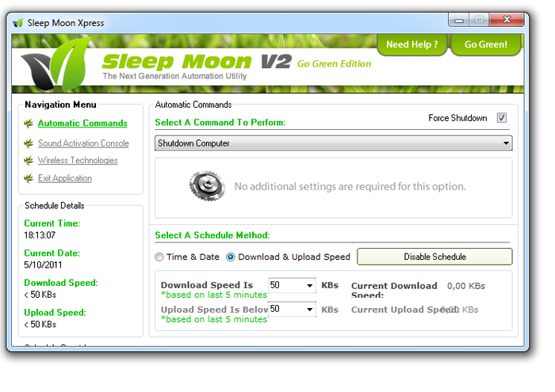Open Automatic Commands navigation link
This screenshot has height=392, width=555.
(82, 124)
